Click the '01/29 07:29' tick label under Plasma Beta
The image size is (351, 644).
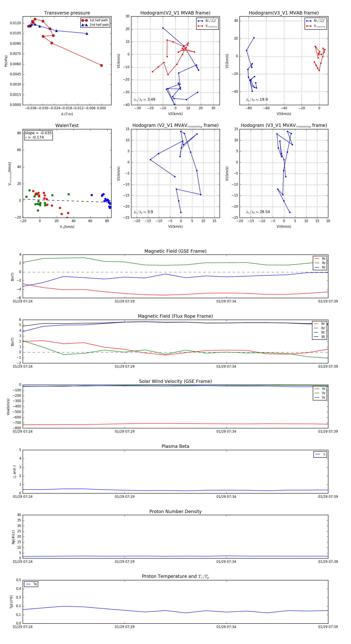pos(125,496)
